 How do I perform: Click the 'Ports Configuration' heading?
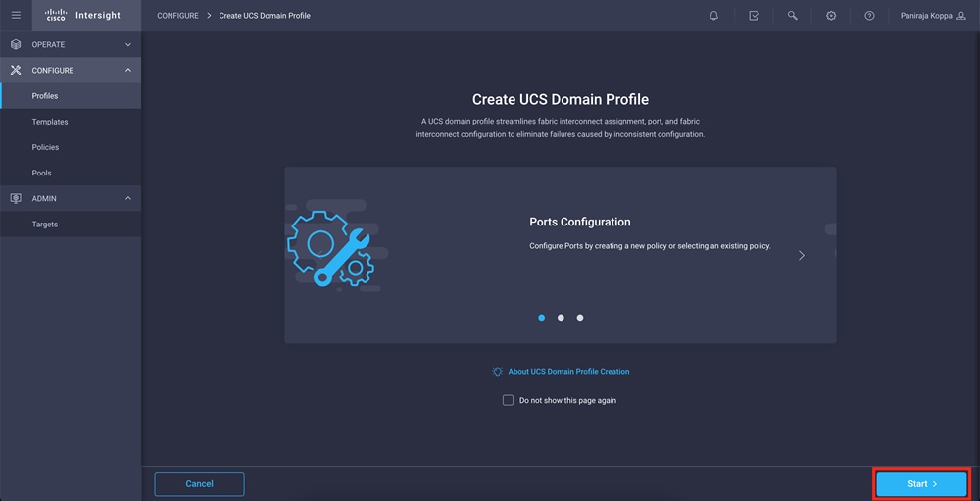coord(580,222)
